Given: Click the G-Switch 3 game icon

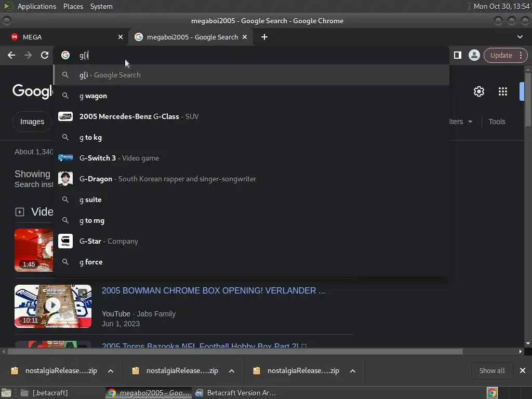Looking at the screenshot, I should 65,158.
